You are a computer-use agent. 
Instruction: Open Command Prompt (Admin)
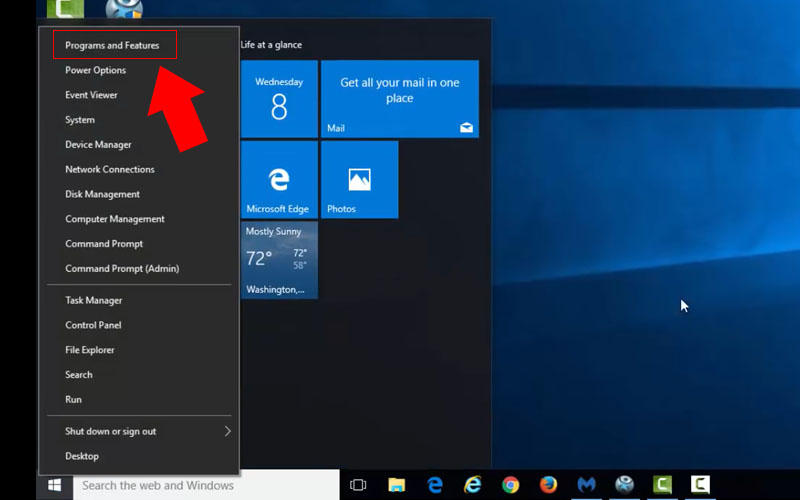pyautogui.click(x=122, y=269)
